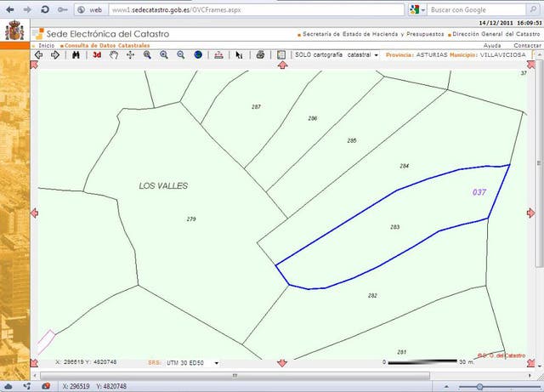This screenshot has width=544, height=392.
Task: Open the 3D view tool
Action: (97, 54)
